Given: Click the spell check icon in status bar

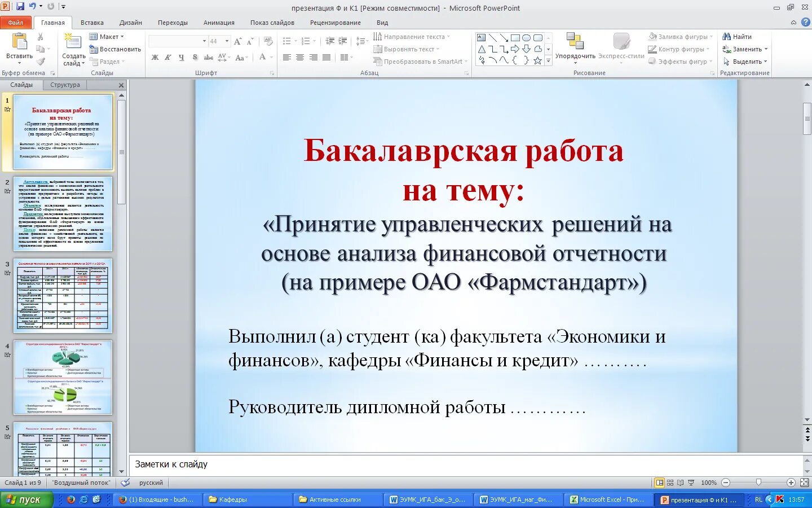Looking at the screenshot, I should coord(125,483).
